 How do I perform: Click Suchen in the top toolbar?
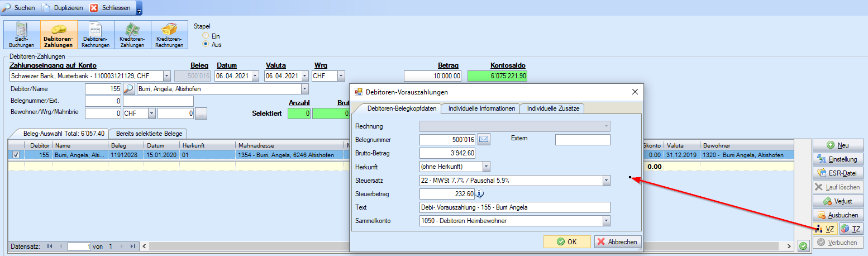(18, 8)
